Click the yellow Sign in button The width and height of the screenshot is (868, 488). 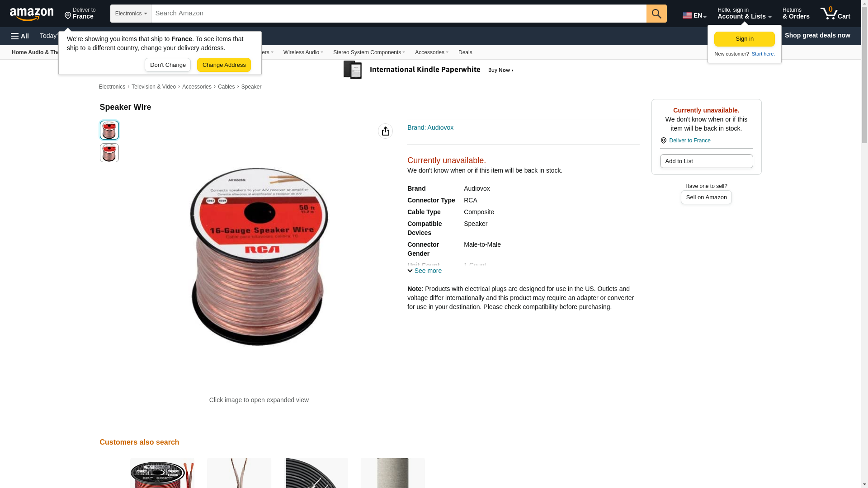[744, 39]
